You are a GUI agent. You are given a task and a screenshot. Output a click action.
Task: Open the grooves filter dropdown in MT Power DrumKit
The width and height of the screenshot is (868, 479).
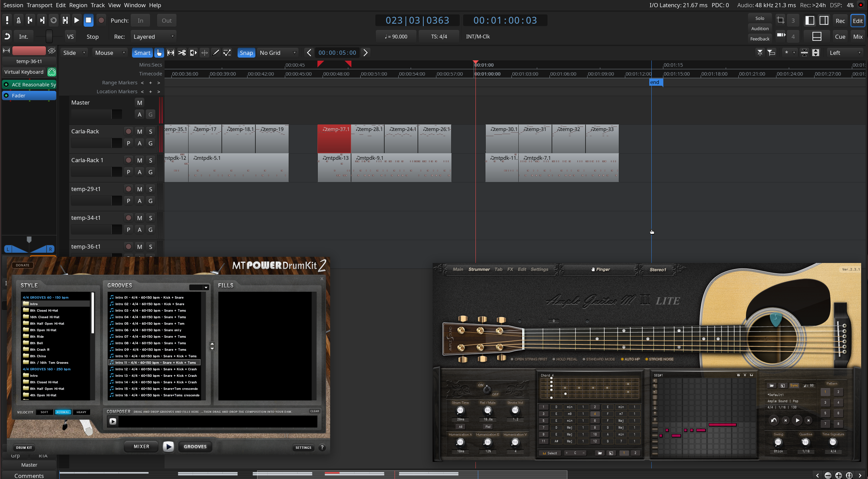(199, 287)
